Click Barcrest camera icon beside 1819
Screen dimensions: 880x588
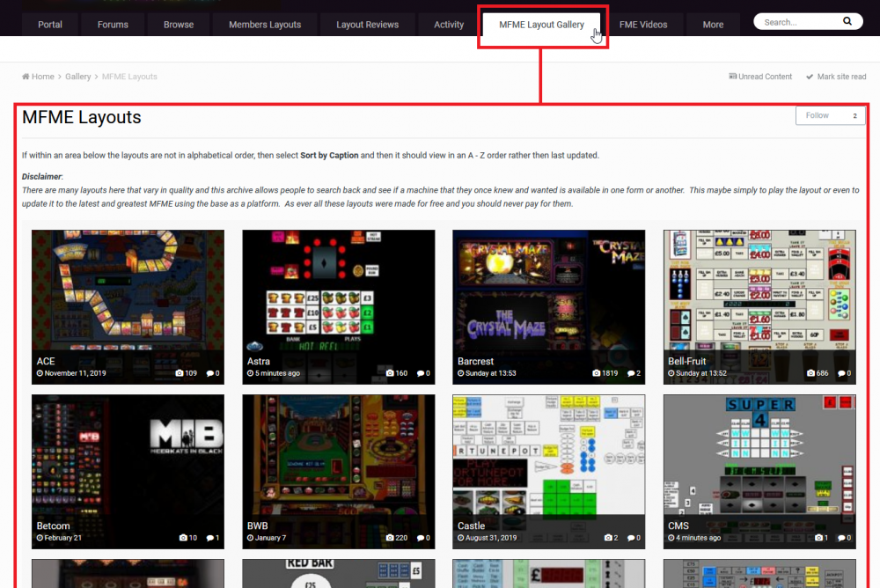coord(596,373)
